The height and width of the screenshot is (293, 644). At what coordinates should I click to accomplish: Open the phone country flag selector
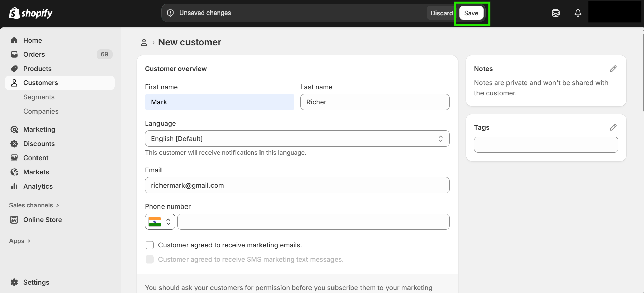[160, 222]
